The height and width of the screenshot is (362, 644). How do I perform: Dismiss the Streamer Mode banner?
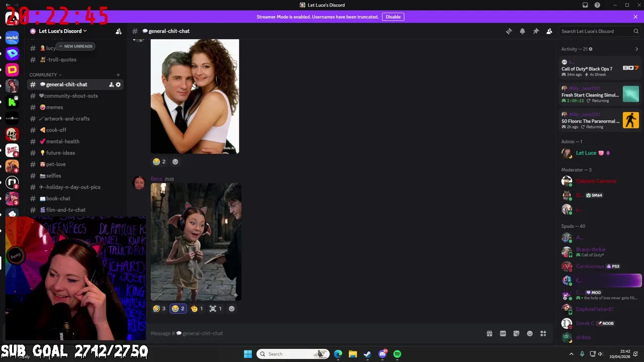[x=635, y=17]
